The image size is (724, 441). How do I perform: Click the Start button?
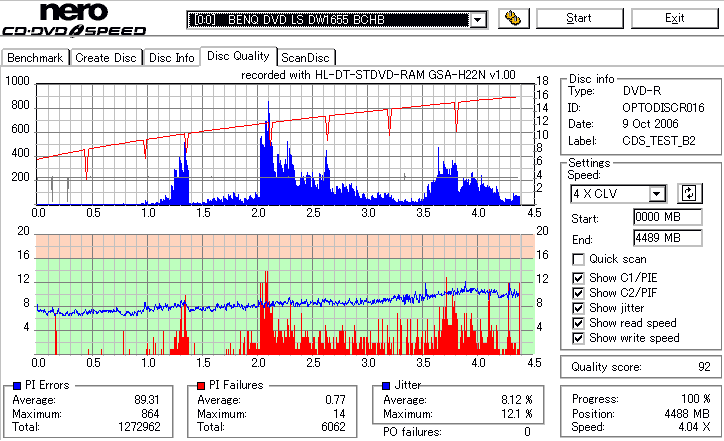click(579, 18)
